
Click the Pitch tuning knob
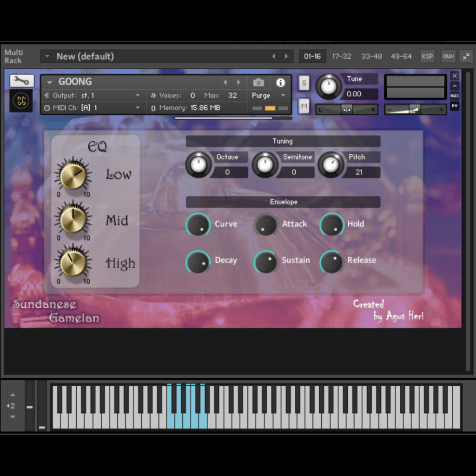pos(331,165)
